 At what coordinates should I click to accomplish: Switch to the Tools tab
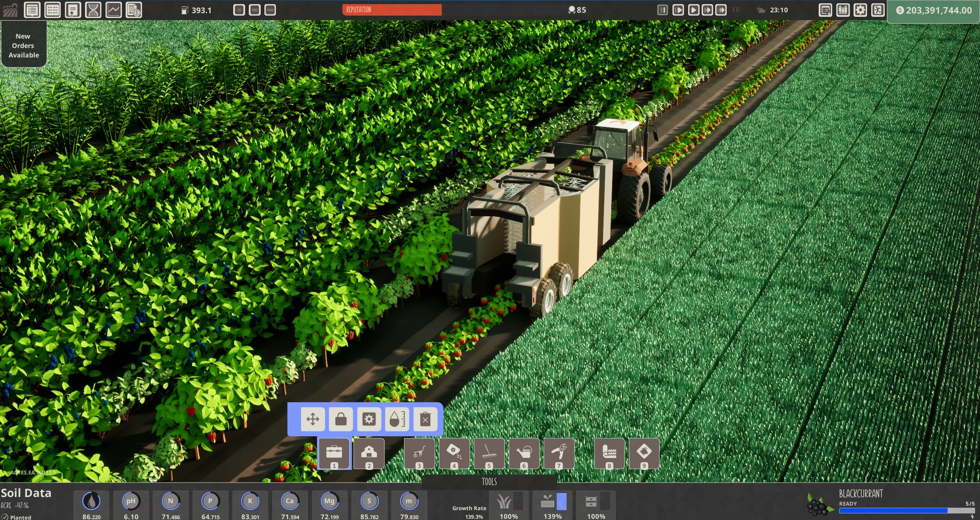pos(489,482)
